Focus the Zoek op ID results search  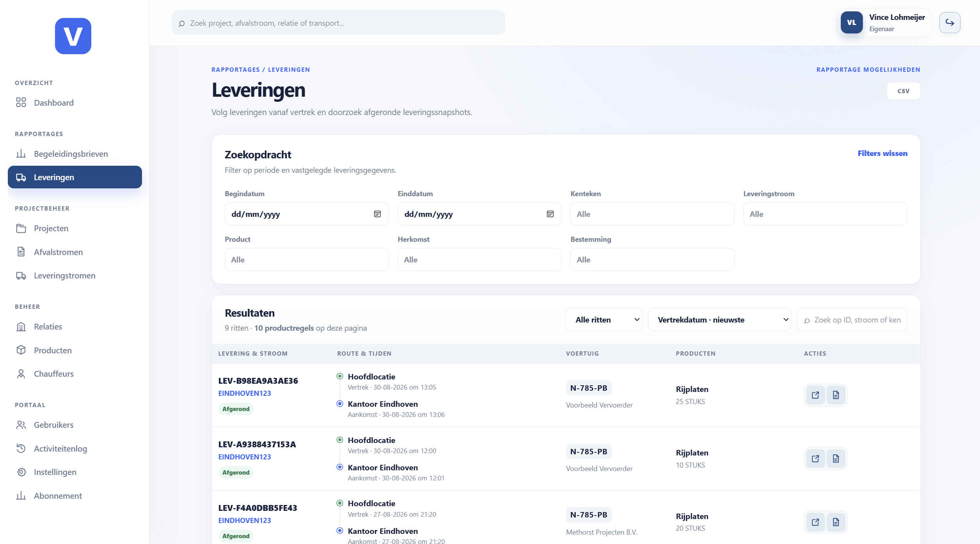click(852, 320)
